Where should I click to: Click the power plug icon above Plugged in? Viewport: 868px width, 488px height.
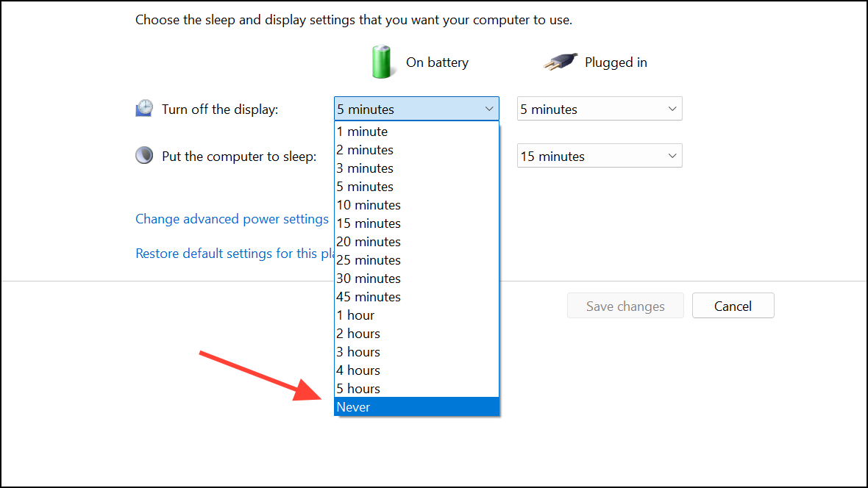(x=560, y=62)
